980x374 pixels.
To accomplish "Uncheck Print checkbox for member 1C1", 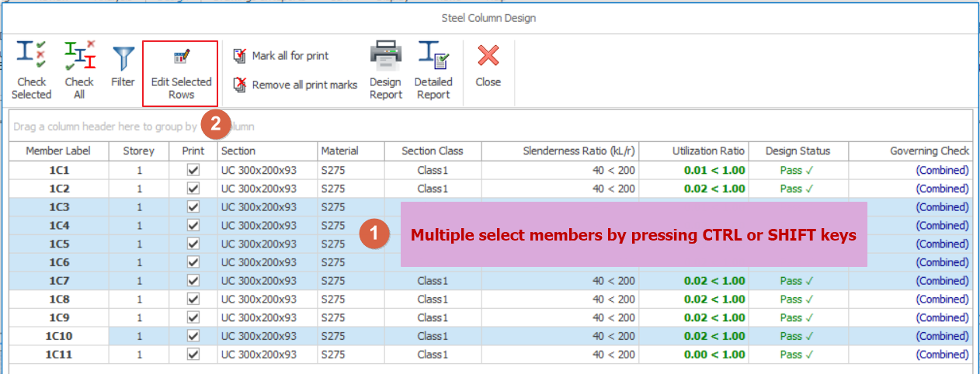I will point(193,170).
